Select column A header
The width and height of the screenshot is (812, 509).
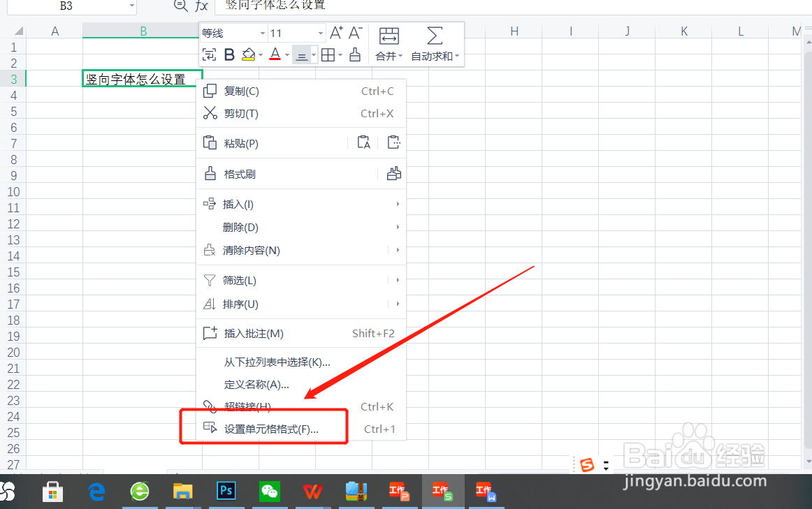[x=55, y=31]
